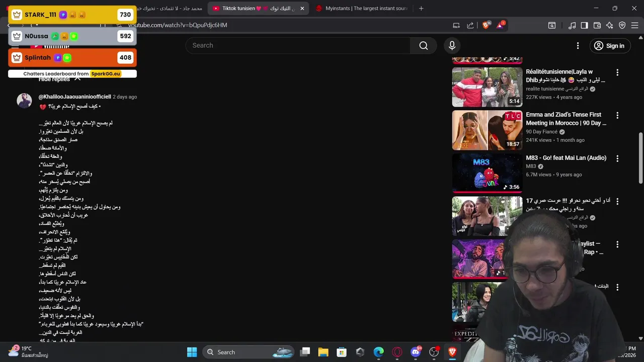
Task: Open Opera browser from the taskbar
Action: pyautogui.click(x=397, y=352)
